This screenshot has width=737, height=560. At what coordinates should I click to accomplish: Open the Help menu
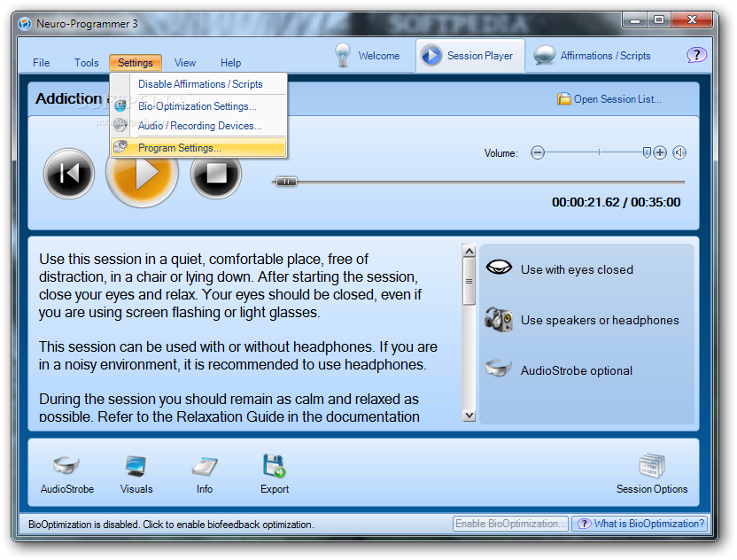point(231,63)
